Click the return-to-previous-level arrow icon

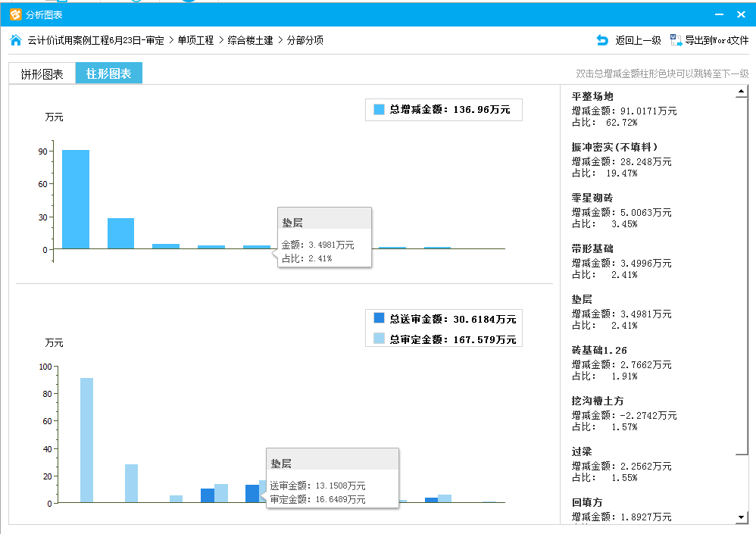(x=602, y=40)
